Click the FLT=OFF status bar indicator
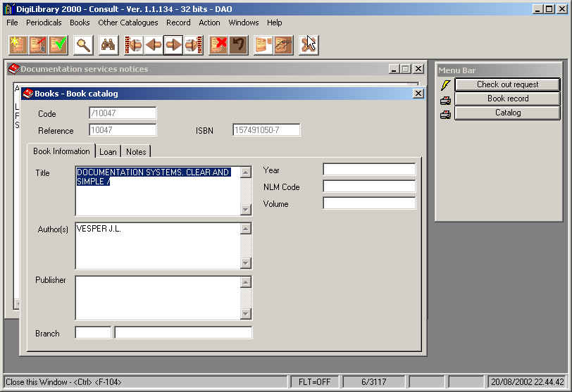The height and width of the screenshot is (392, 572). coord(314,382)
